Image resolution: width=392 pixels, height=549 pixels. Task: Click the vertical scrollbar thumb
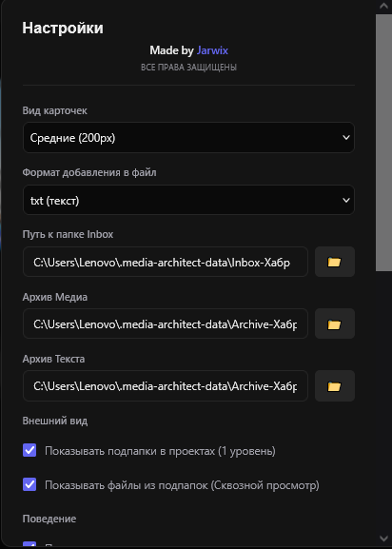[383, 143]
